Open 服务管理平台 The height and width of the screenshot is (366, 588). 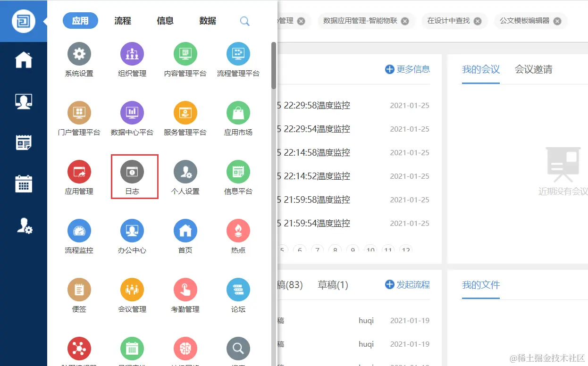pyautogui.click(x=185, y=118)
